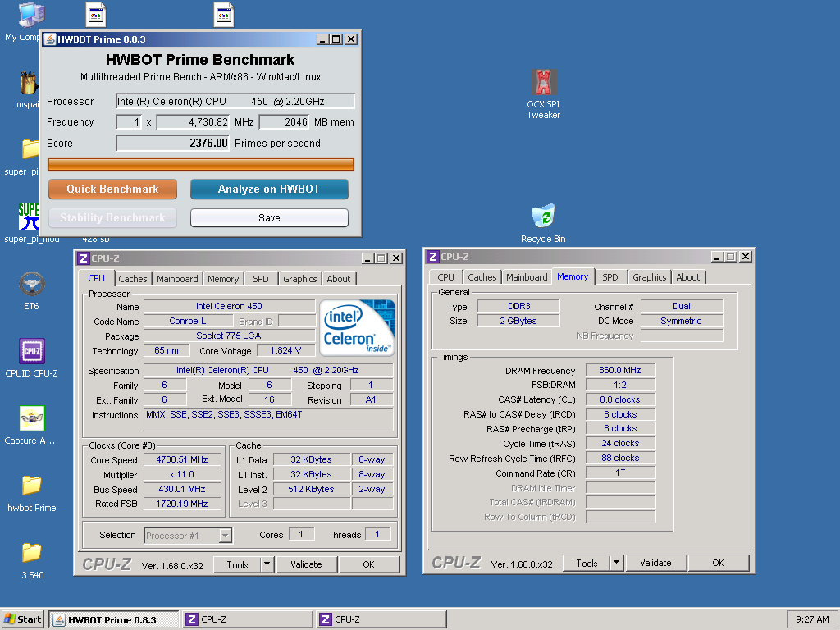This screenshot has height=630, width=840.
Task: Run the Quick Benchmark
Action: point(112,189)
